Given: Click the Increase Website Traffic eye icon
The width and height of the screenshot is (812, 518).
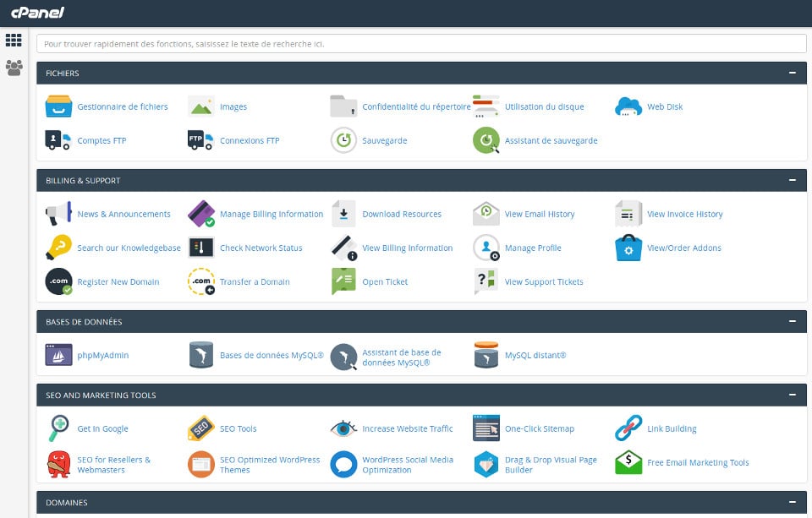Looking at the screenshot, I should (343, 428).
